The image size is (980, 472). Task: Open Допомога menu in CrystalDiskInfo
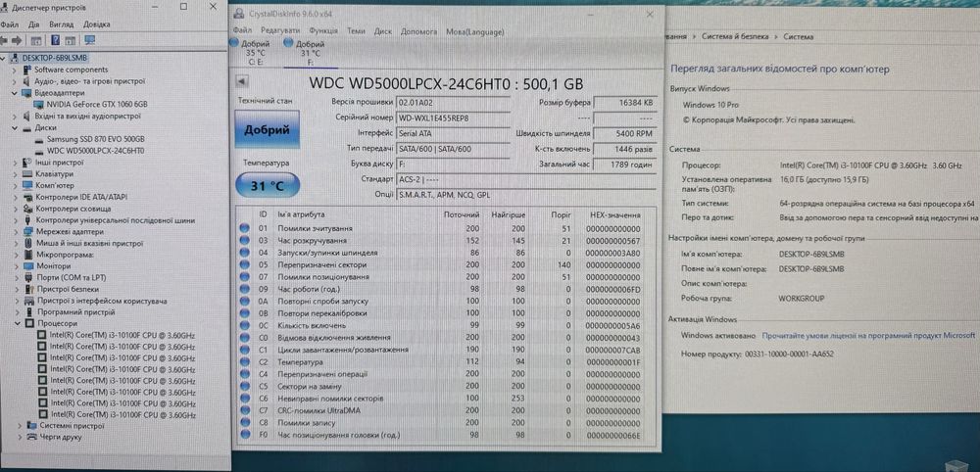click(418, 30)
